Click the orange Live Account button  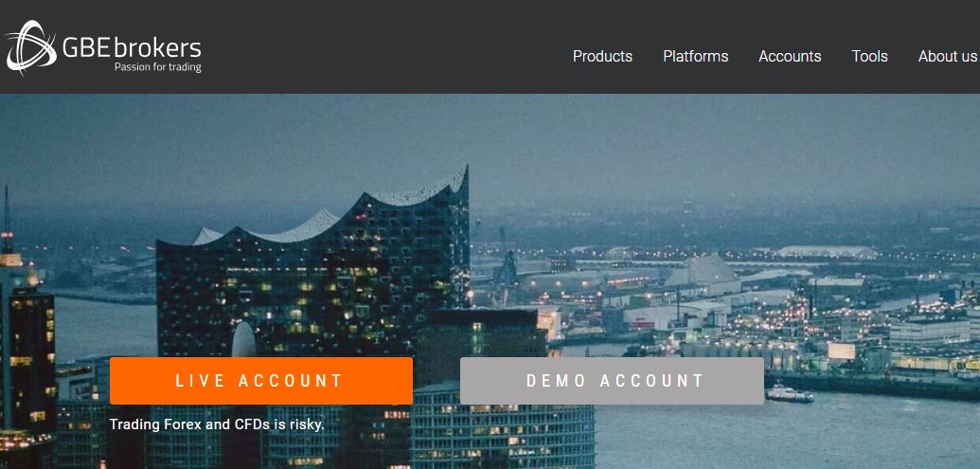tap(261, 381)
